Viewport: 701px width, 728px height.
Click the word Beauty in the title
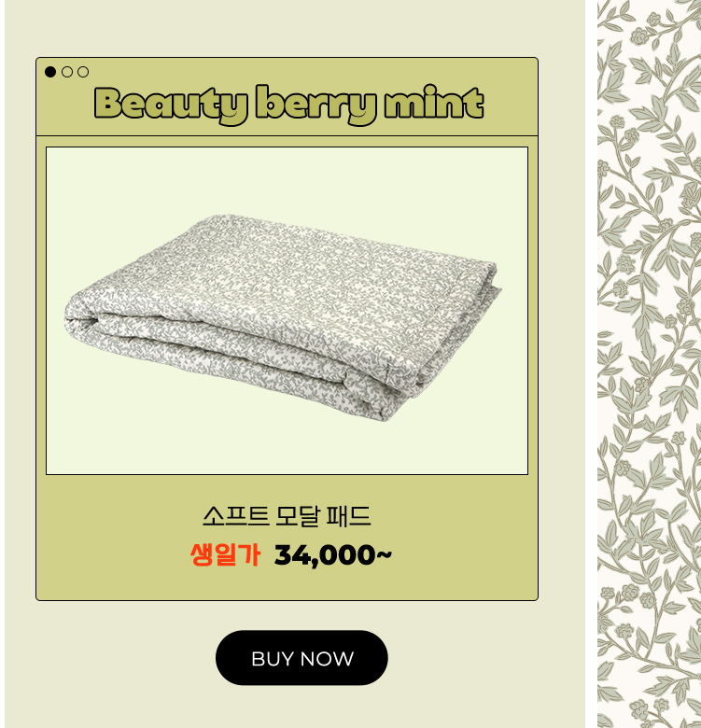[x=171, y=105]
